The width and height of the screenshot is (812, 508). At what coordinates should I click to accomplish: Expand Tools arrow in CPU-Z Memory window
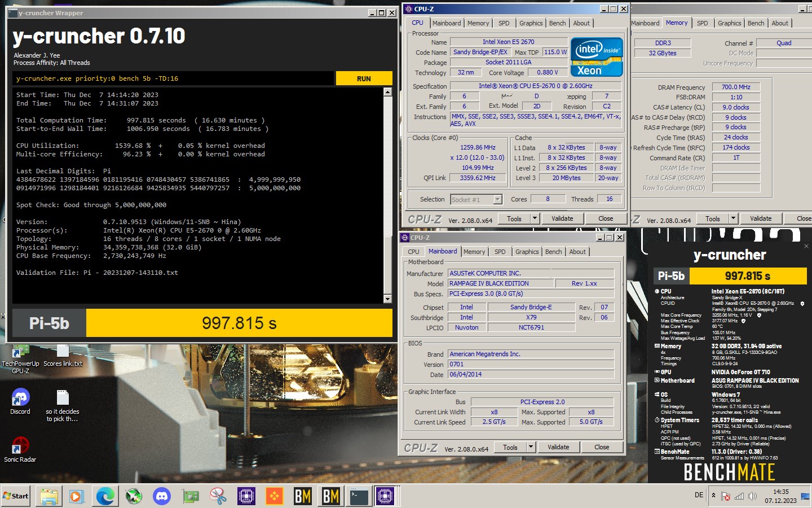click(x=733, y=218)
